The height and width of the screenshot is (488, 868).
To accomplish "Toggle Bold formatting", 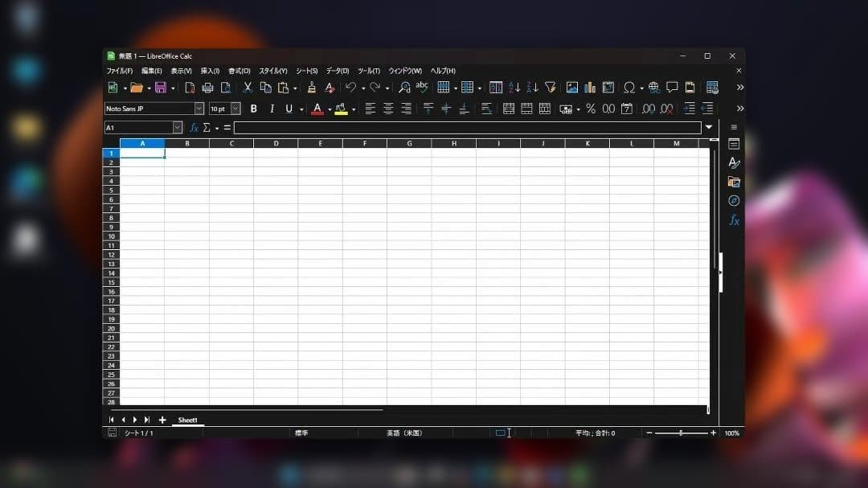I will point(254,109).
